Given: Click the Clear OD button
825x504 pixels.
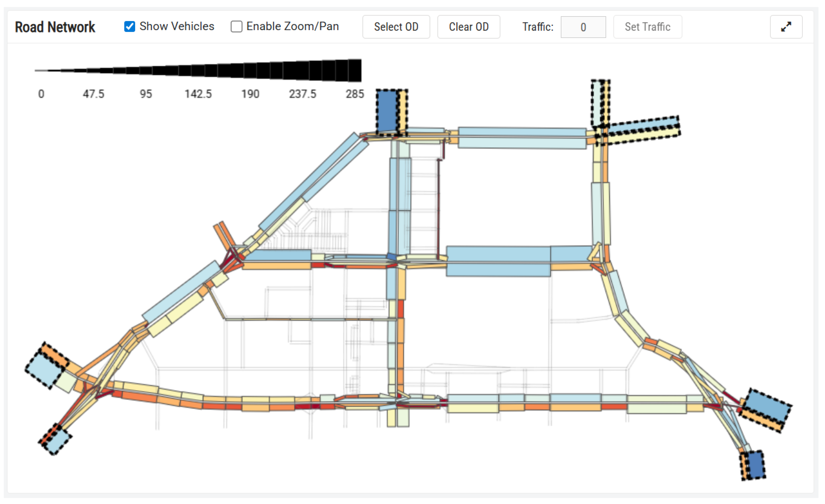Looking at the screenshot, I should 469,27.
